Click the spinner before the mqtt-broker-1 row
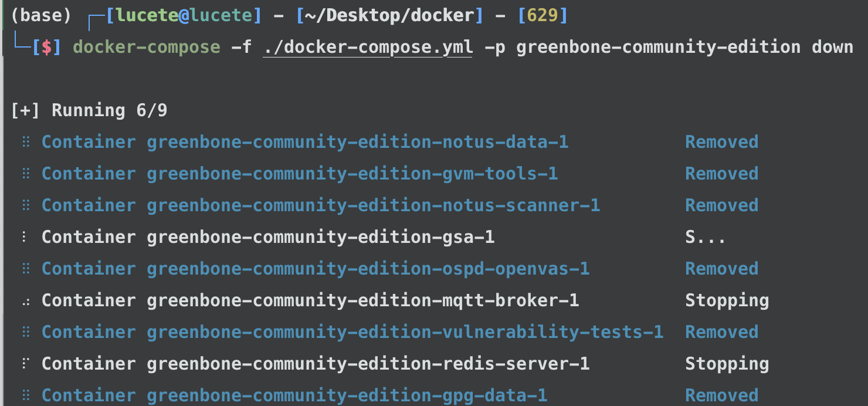The height and width of the screenshot is (406, 868). click(x=25, y=302)
